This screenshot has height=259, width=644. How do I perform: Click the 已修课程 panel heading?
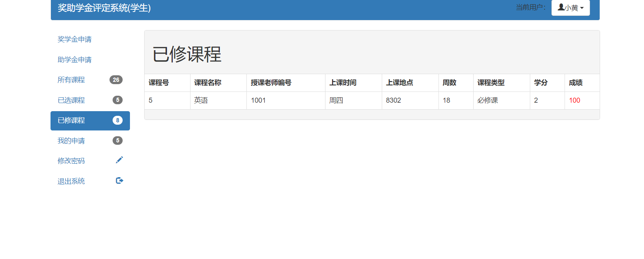coord(187,54)
